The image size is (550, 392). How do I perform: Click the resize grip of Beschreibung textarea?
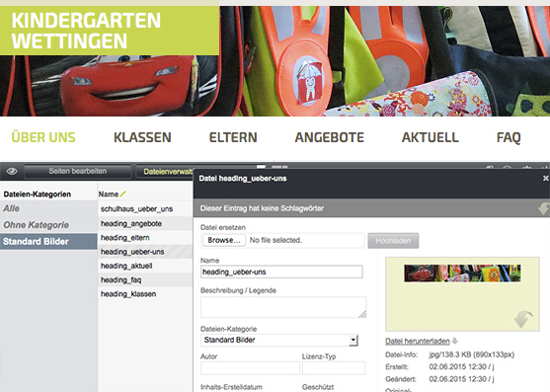[362, 314]
